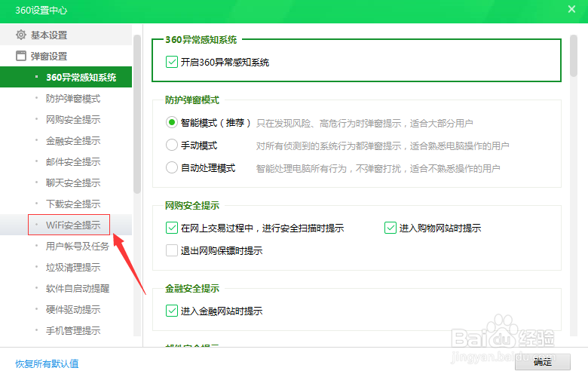Click the 360设置中心 title text

tap(41, 10)
